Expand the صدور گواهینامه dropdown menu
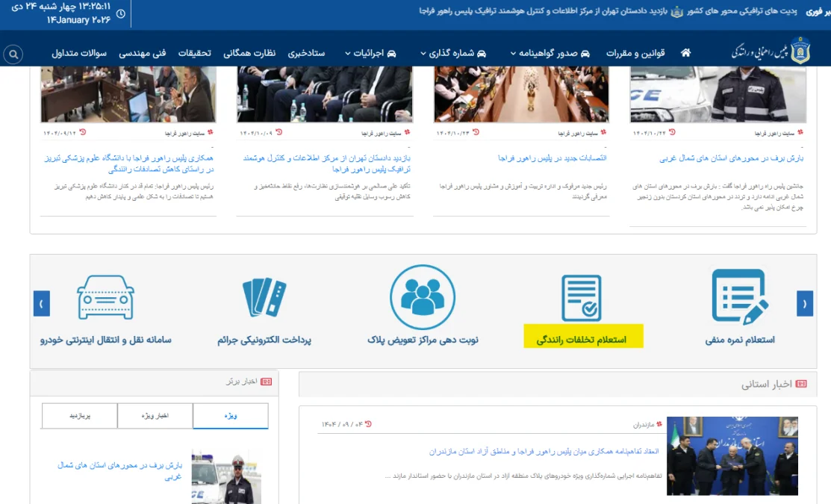This screenshot has height=504, width=831. pos(550,53)
